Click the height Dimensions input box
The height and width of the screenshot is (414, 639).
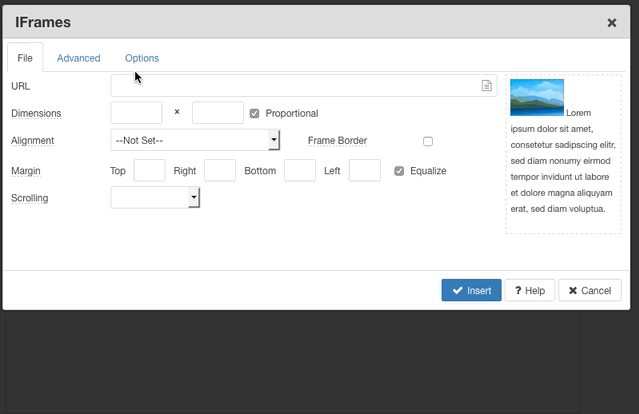click(x=218, y=112)
